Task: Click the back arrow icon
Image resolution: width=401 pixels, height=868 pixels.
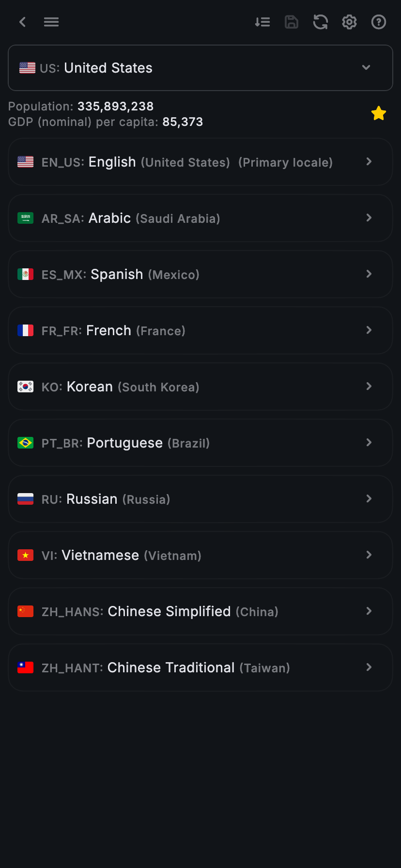Action: 22,22
